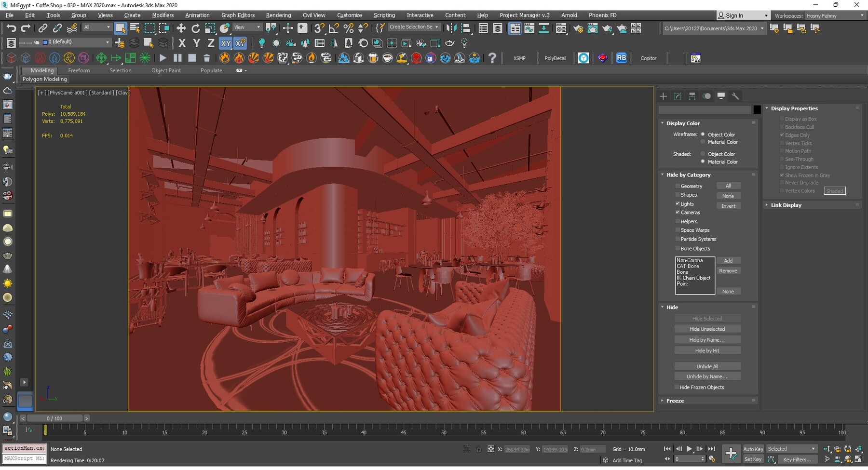Select the Select and Move tool
The height and width of the screenshot is (470, 868).
click(x=181, y=27)
